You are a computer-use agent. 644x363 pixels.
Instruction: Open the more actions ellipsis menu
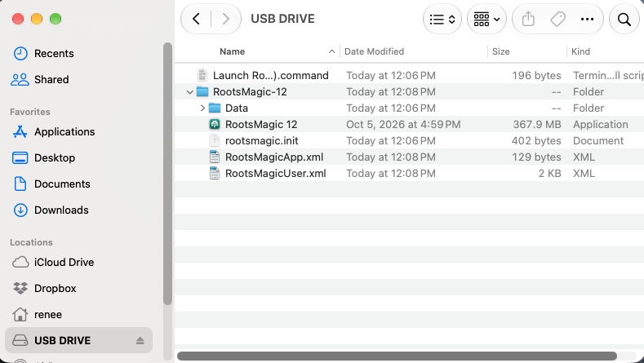(x=587, y=20)
